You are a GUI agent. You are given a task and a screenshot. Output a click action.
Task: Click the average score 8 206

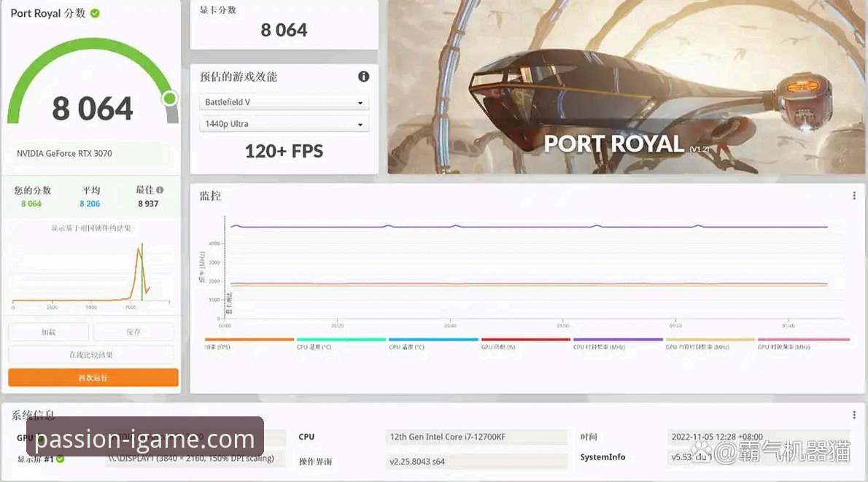tap(90, 203)
